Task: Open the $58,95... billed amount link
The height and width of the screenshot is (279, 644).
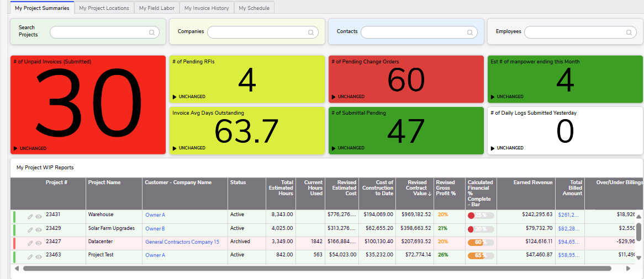Action: point(568,255)
